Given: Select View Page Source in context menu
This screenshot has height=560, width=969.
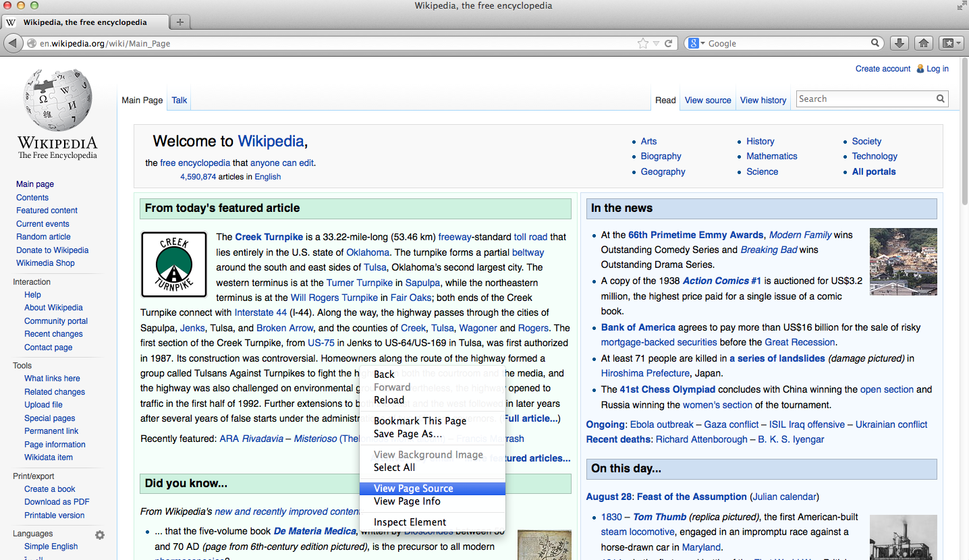Looking at the screenshot, I should coord(413,488).
